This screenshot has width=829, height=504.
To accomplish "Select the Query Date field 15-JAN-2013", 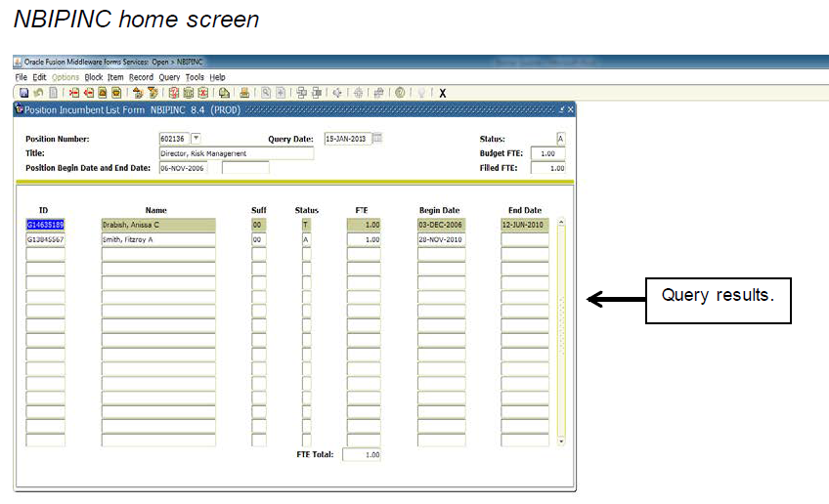I will [x=345, y=139].
